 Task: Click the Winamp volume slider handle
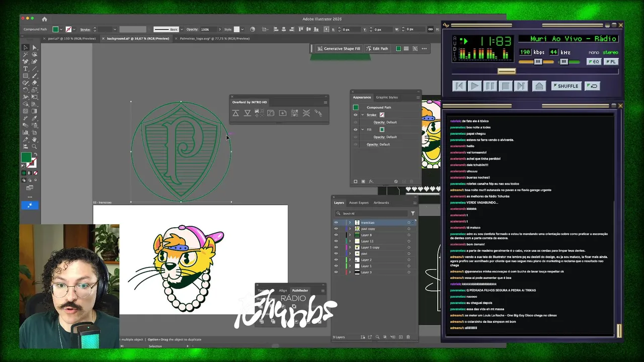[538, 62]
